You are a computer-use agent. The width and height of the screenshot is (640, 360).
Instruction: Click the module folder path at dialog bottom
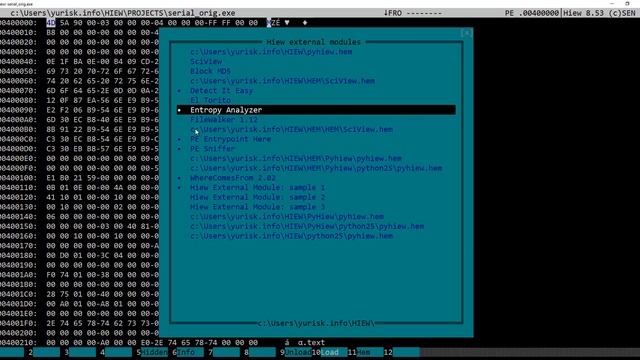click(x=316, y=323)
